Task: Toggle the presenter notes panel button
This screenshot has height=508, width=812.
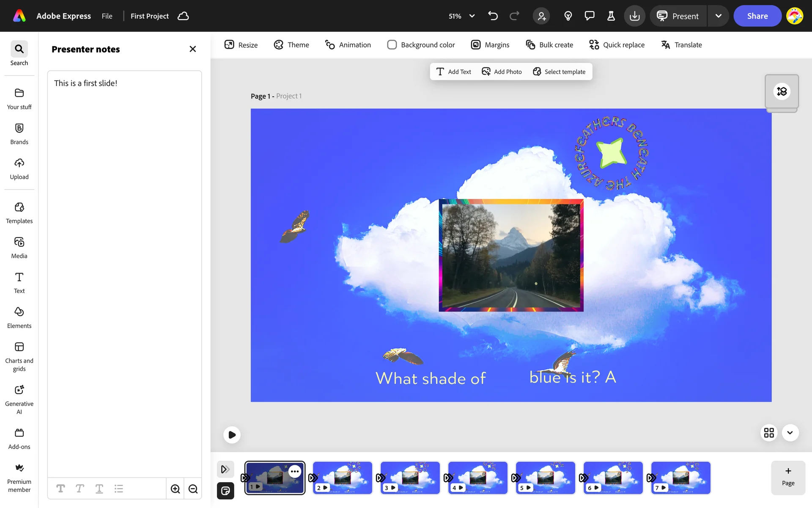Action: [225, 491]
